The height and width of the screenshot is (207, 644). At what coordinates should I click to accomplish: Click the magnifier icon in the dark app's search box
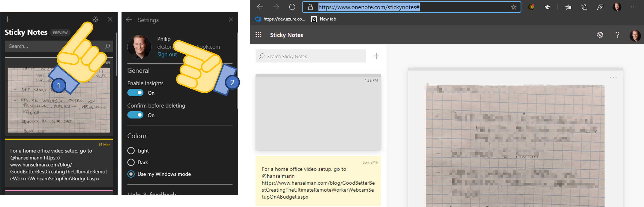(x=107, y=46)
